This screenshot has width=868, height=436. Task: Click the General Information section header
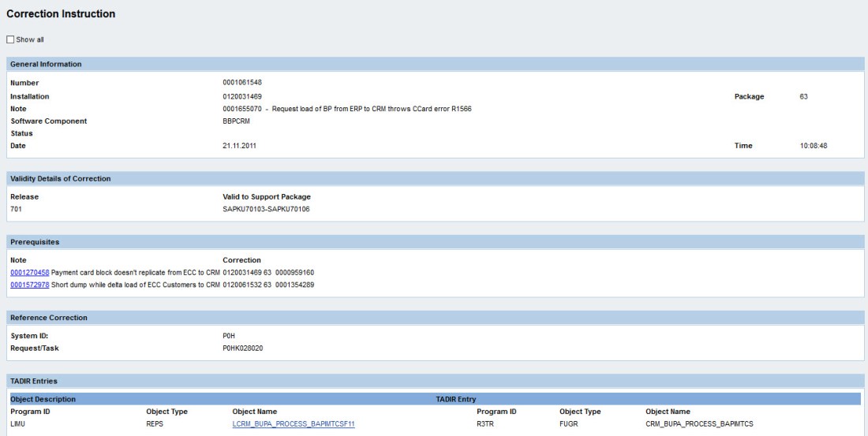point(46,64)
